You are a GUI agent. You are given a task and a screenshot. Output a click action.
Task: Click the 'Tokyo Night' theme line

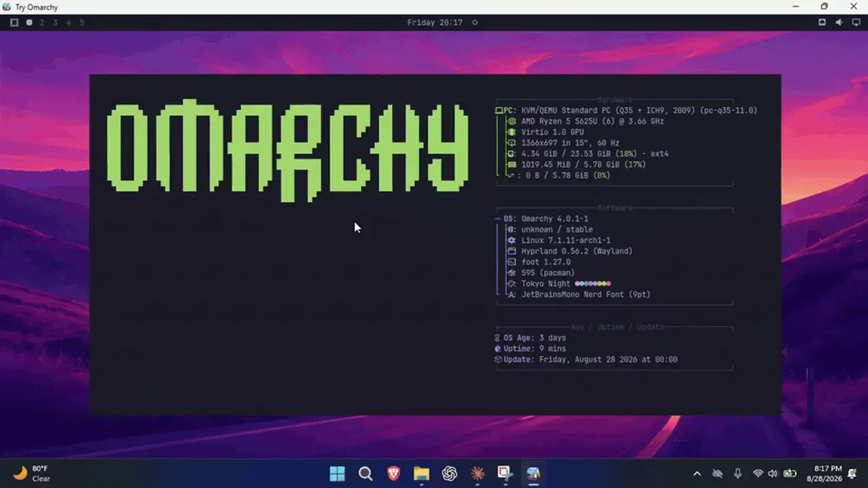point(559,284)
